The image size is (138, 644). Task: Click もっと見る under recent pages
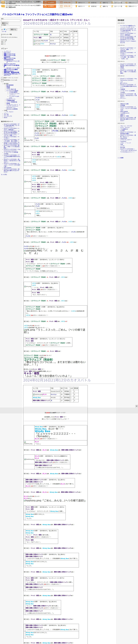point(4,175)
